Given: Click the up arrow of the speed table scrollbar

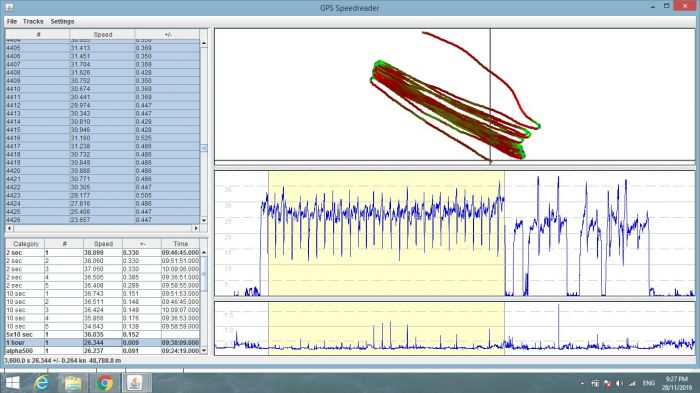Looking at the screenshot, I should pyautogui.click(x=204, y=43).
